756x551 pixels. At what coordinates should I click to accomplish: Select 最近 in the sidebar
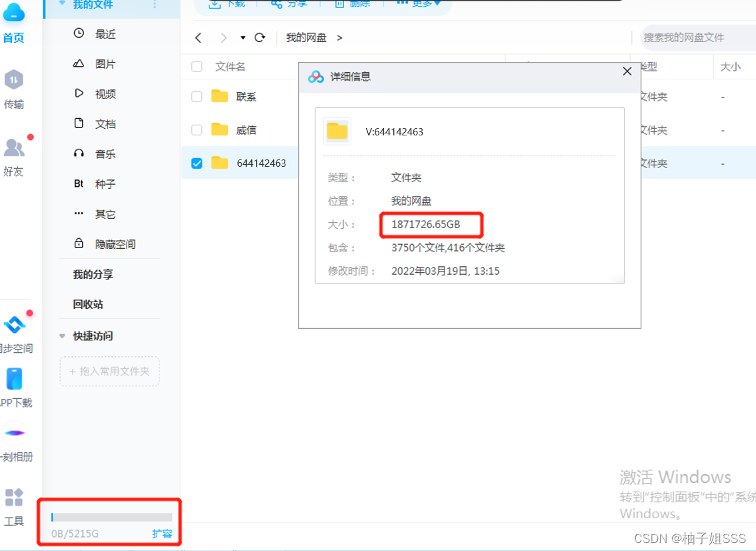click(105, 34)
